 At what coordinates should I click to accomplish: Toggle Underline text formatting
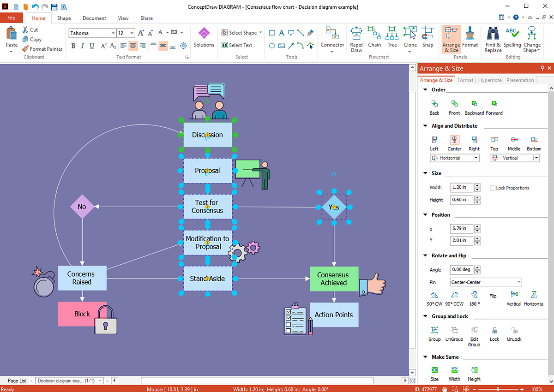tap(92, 46)
